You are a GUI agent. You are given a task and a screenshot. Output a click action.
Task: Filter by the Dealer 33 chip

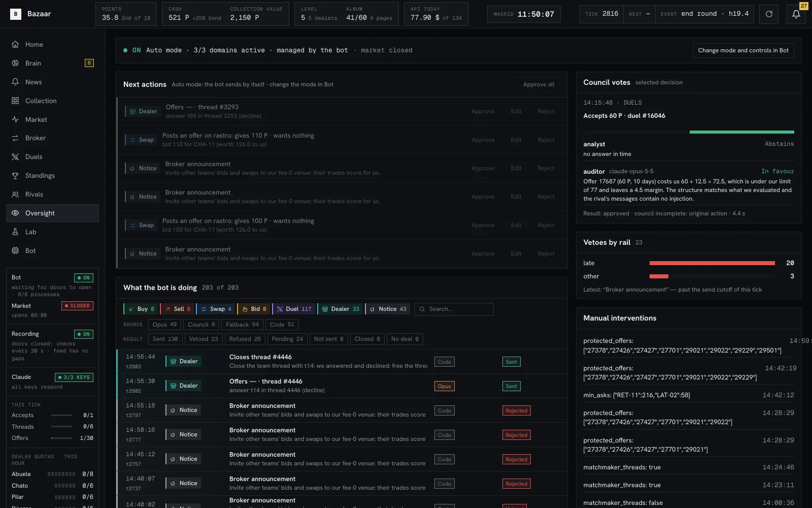click(x=340, y=309)
